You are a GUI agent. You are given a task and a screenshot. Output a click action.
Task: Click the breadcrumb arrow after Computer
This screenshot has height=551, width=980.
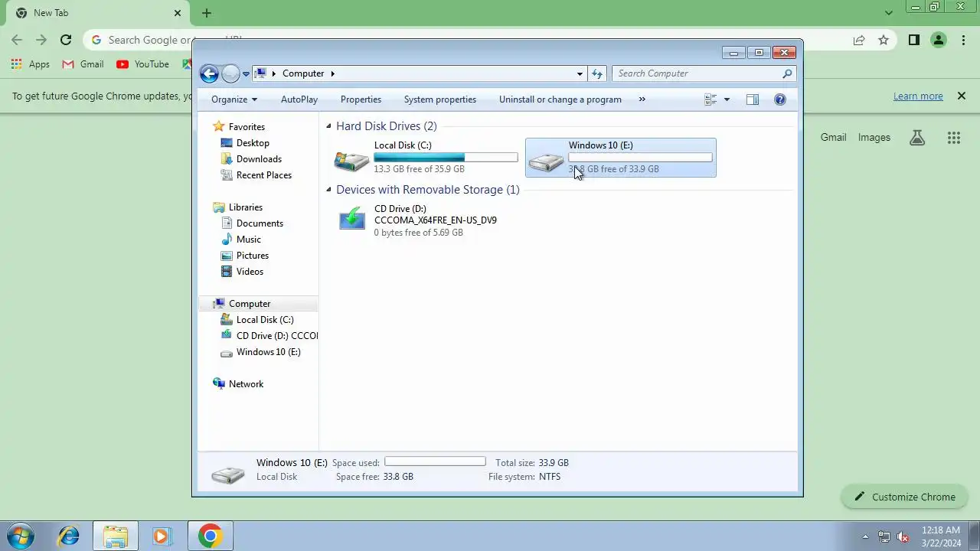[x=332, y=73]
